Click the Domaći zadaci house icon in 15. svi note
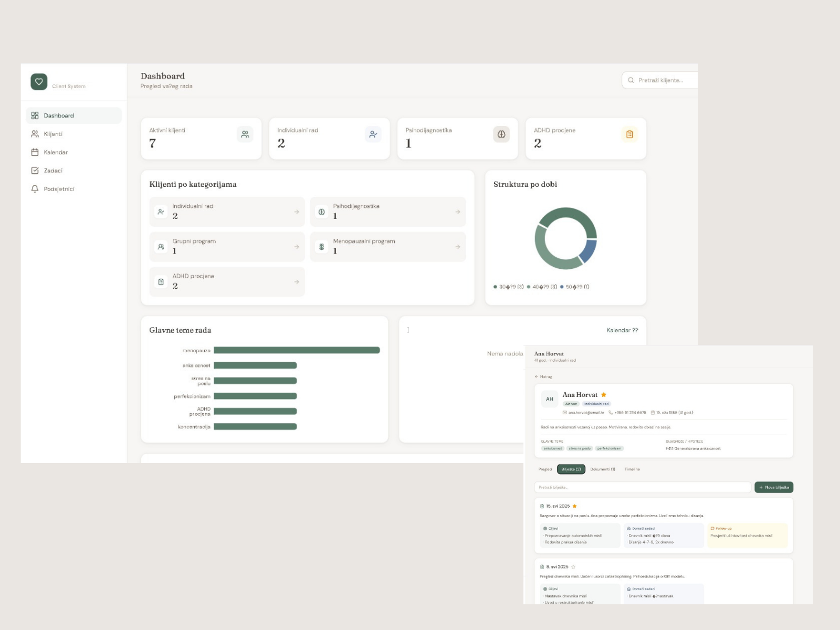The width and height of the screenshot is (840, 630). tap(629, 529)
